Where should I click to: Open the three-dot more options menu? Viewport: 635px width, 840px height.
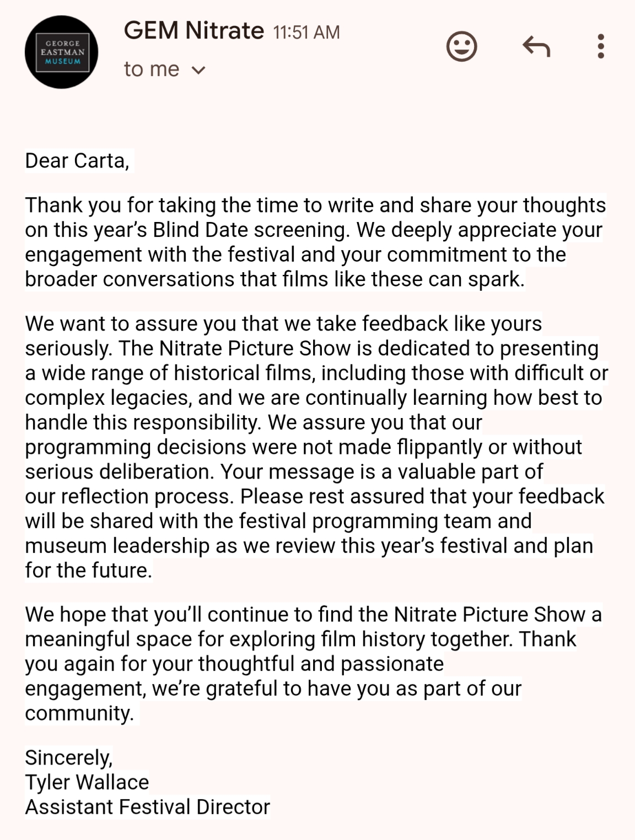pyautogui.click(x=601, y=47)
